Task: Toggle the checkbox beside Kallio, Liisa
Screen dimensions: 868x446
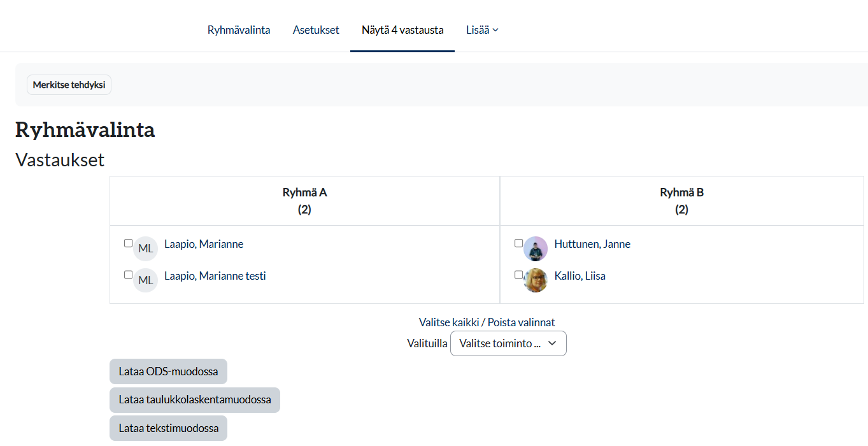Action: click(x=518, y=275)
